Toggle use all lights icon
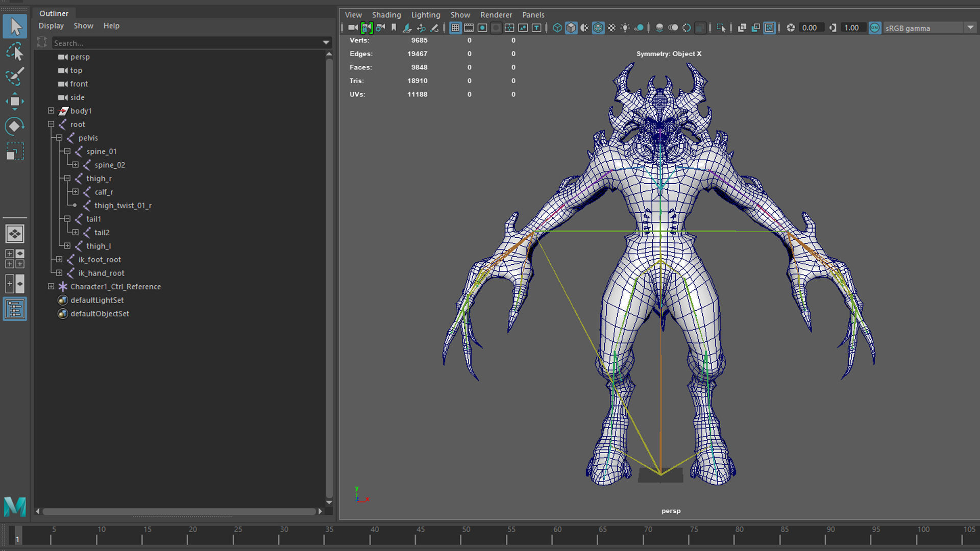 (x=625, y=28)
